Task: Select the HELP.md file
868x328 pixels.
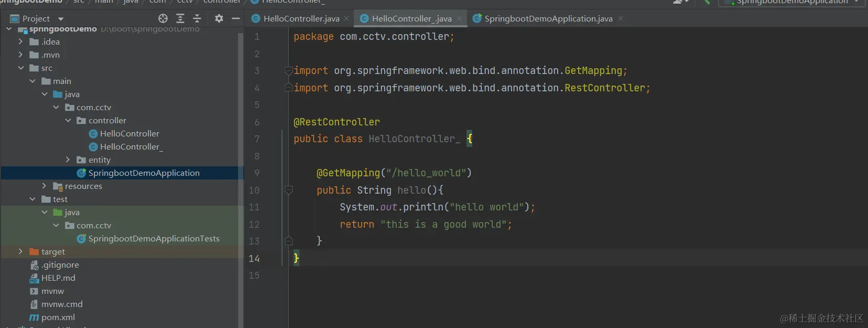Action: [x=52, y=278]
